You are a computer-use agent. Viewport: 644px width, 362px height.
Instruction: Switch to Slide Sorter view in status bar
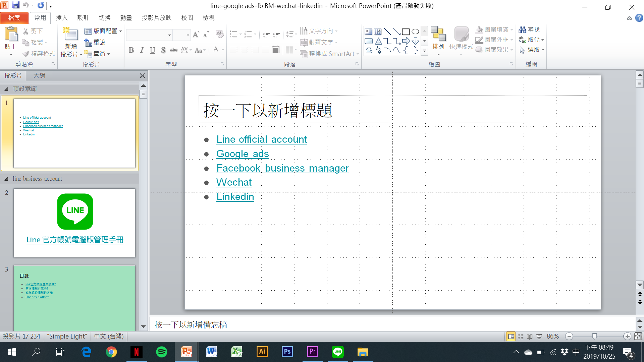[x=521, y=337]
